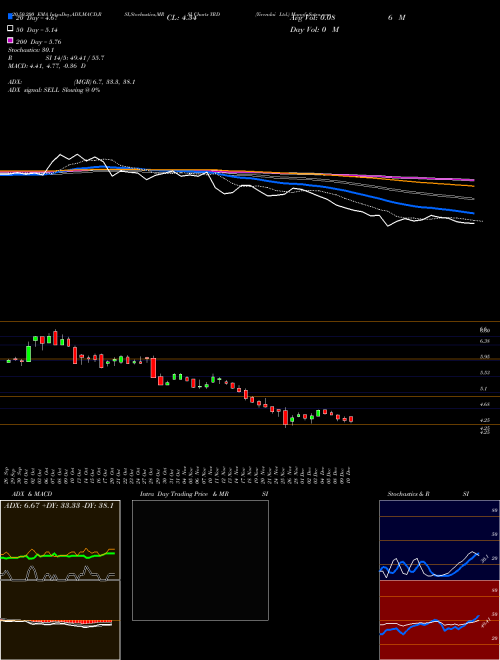The width and height of the screenshot is (500, 660).
Task: Select the '50 Day = 5.14' legend text
Action: click(37, 30)
